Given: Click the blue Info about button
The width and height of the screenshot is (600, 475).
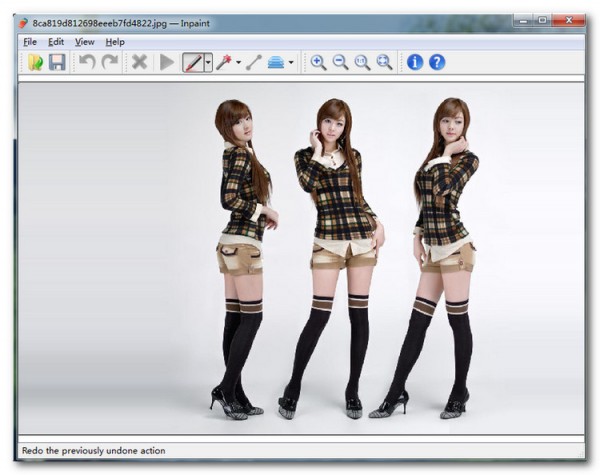Looking at the screenshot, I should (415, 62).
